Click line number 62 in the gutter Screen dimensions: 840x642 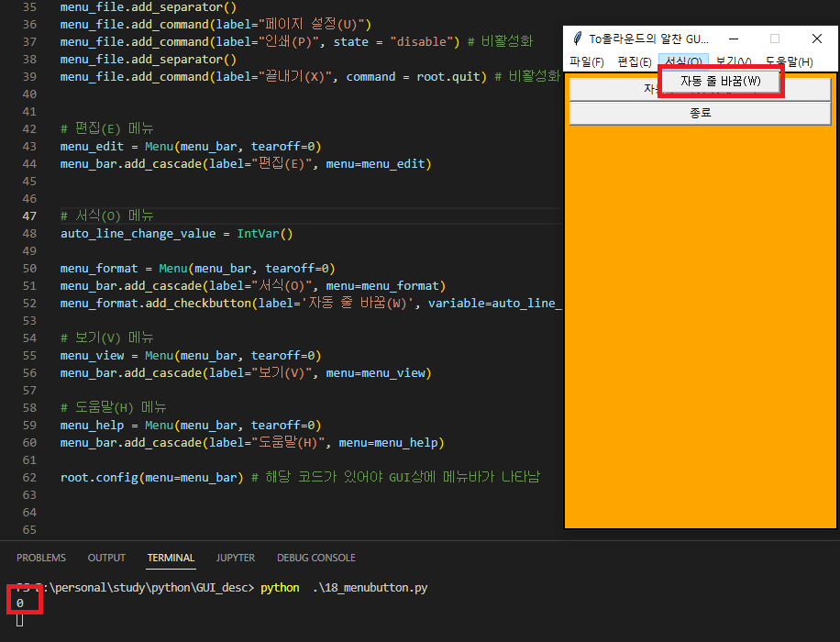click(x=29, y=478)
